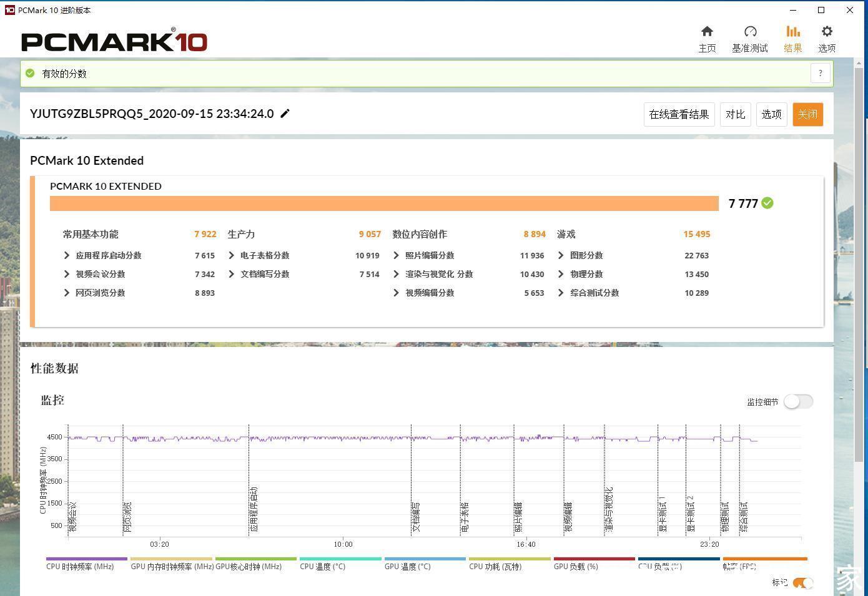
Task: Click the 文档编写 marker in the chart
Action: point(416,517)
